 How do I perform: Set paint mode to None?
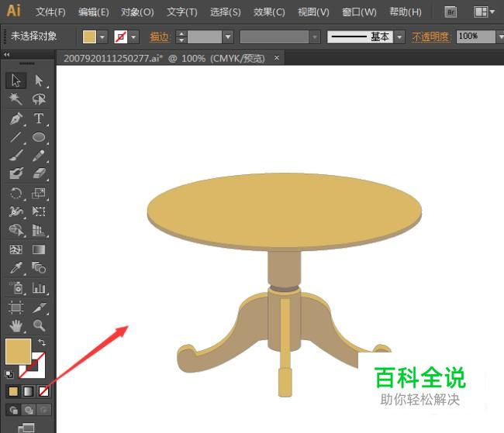[x=44, y=391]
